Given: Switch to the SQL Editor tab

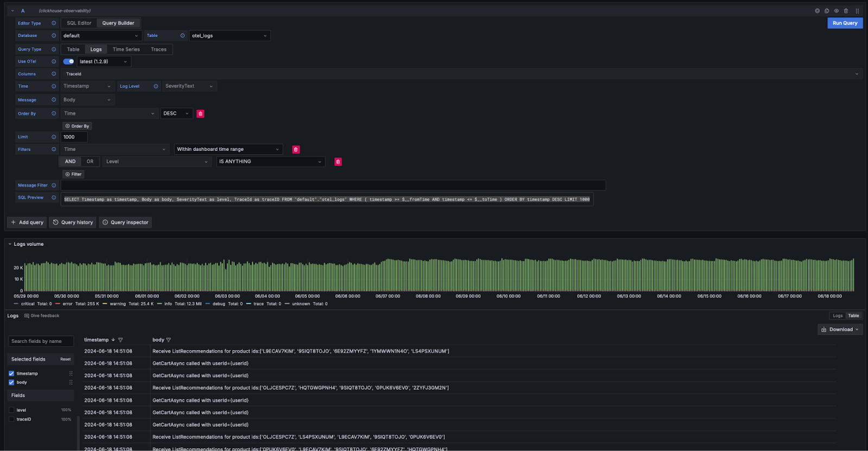Looking at the screenshot, I should pos(79,23).
